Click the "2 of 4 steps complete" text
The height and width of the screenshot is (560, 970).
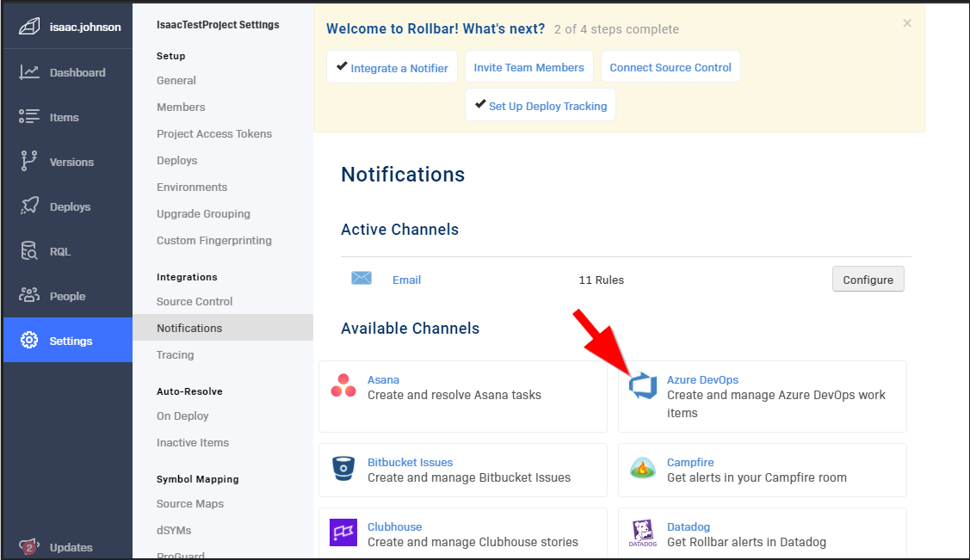click(x=617, y=29)
